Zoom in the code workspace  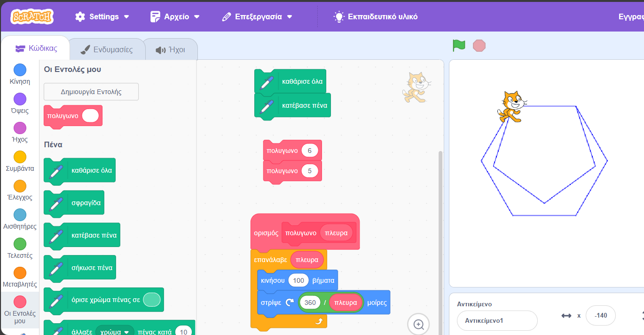[x=418, y=324]
